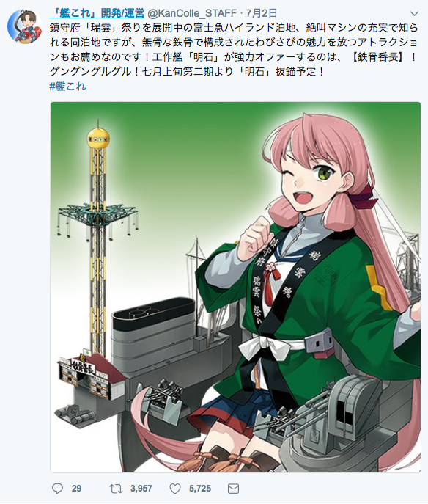Open the 7月2日 tweet timestamp

click(262, 13)
